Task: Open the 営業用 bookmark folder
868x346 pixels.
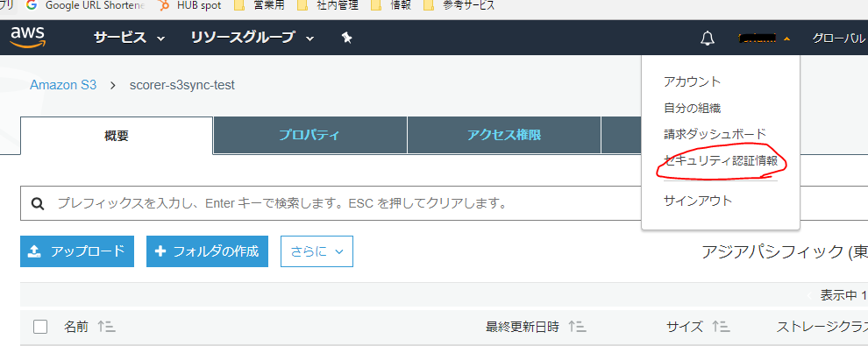Action: [x=259, y=6]
